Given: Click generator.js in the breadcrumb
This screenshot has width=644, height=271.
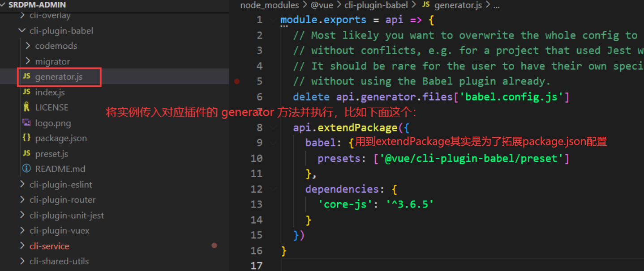Looking at the screenshot, I should pos(459,5).
